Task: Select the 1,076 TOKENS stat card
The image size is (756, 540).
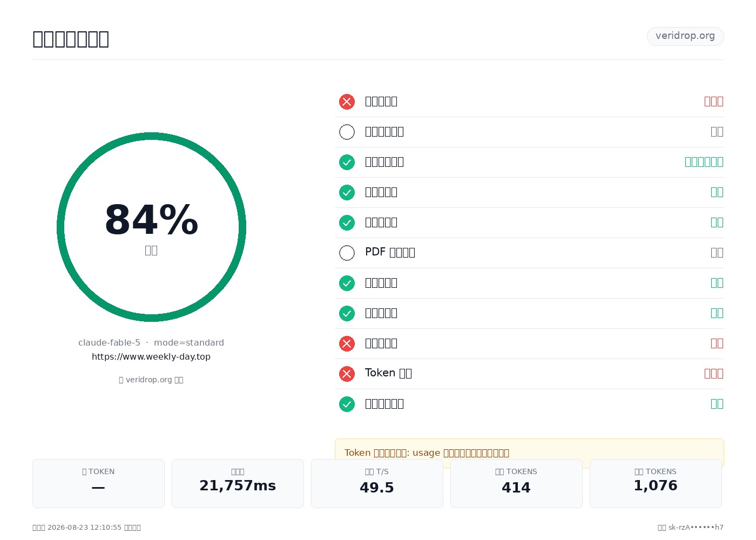Action: point(656,483)
